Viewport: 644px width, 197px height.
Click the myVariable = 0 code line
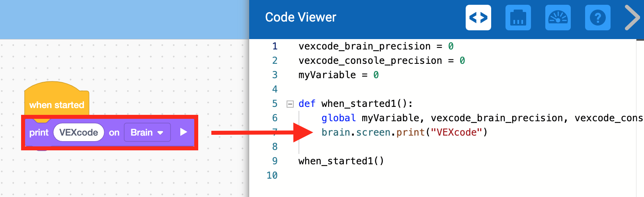pos(338,75)
